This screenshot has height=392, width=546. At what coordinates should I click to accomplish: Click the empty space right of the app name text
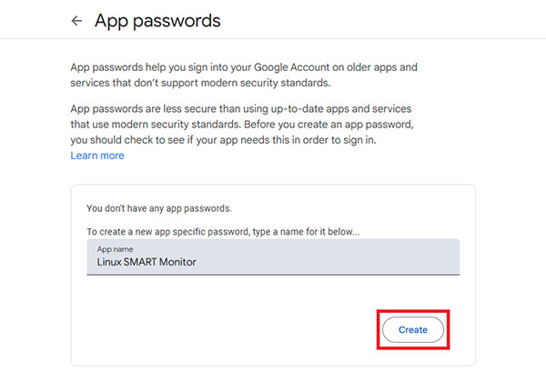click(346, 262)
